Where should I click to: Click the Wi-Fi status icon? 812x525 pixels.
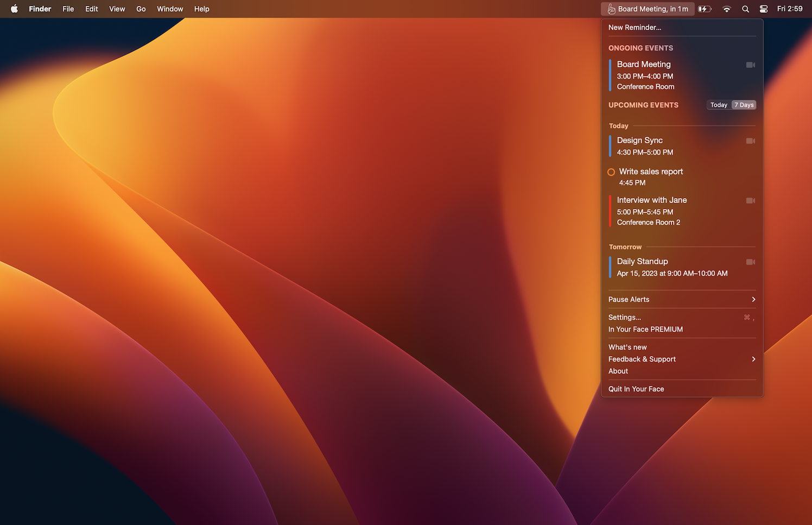(726, 9)
